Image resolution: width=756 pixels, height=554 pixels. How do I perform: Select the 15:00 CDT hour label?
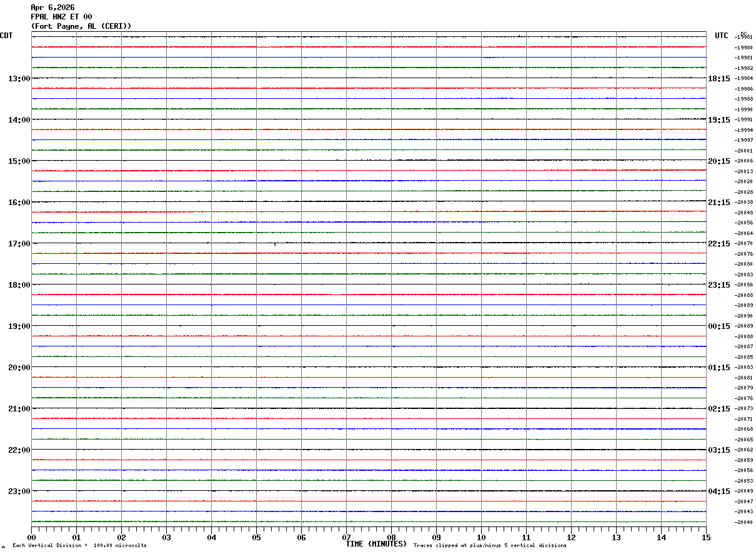click(19, 161)
